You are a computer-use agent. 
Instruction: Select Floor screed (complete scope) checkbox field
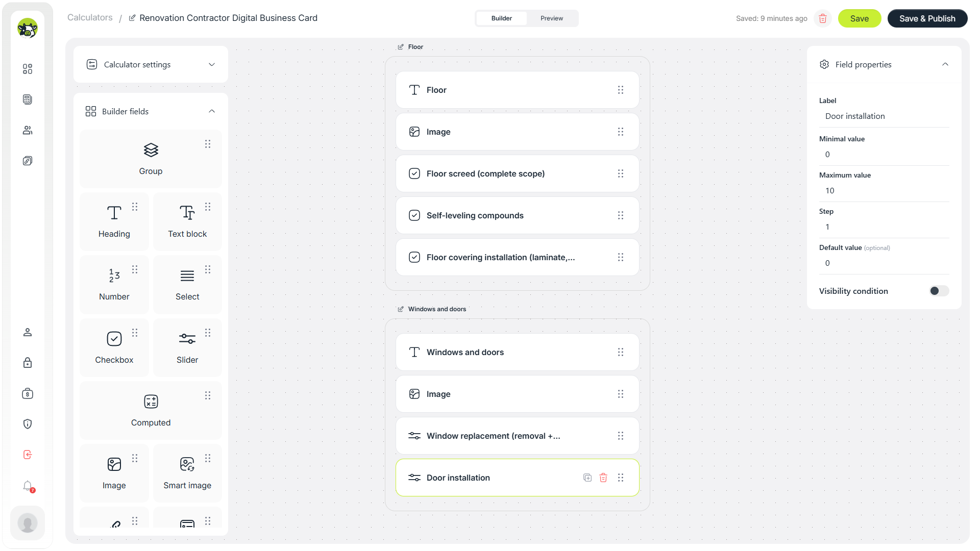pyautogui.click(x=517, y=173)
